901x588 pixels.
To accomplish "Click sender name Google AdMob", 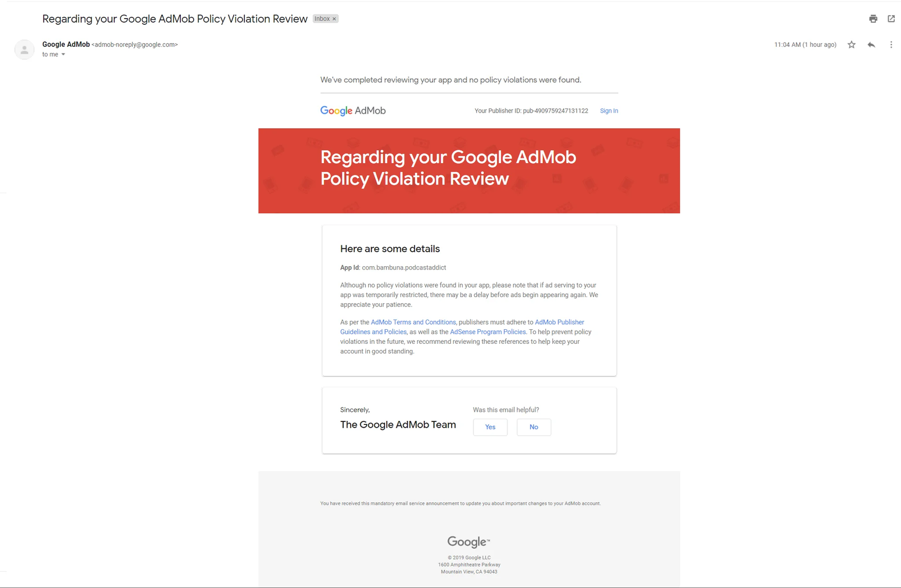I will pos(66,44).
